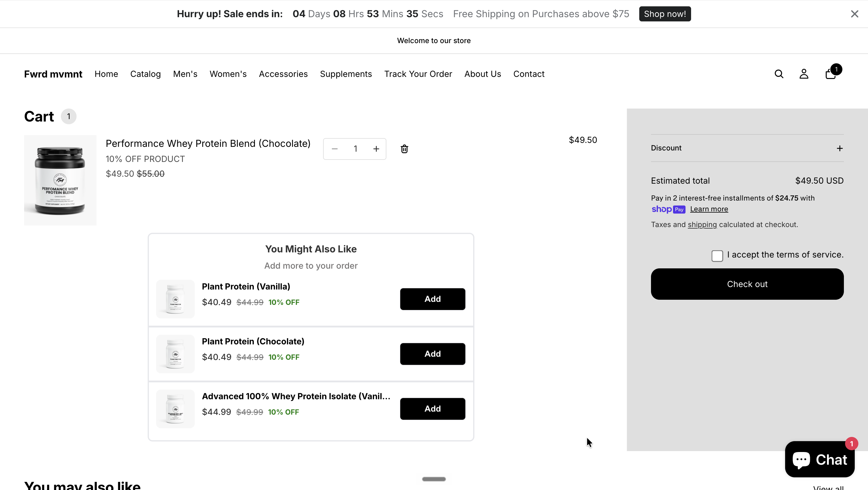The image size is (868, 490).
Task: Click the Estimated total $49.50 USD value
Action: pos(819,181)
